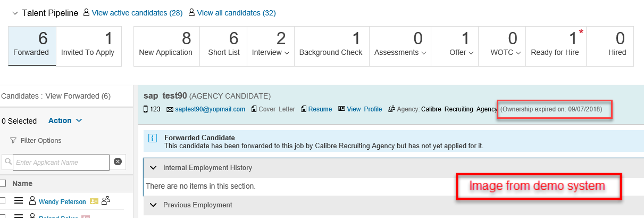Click the phone icon beside 123
This screenshot has height=218, width=644.
click(146, 109)
